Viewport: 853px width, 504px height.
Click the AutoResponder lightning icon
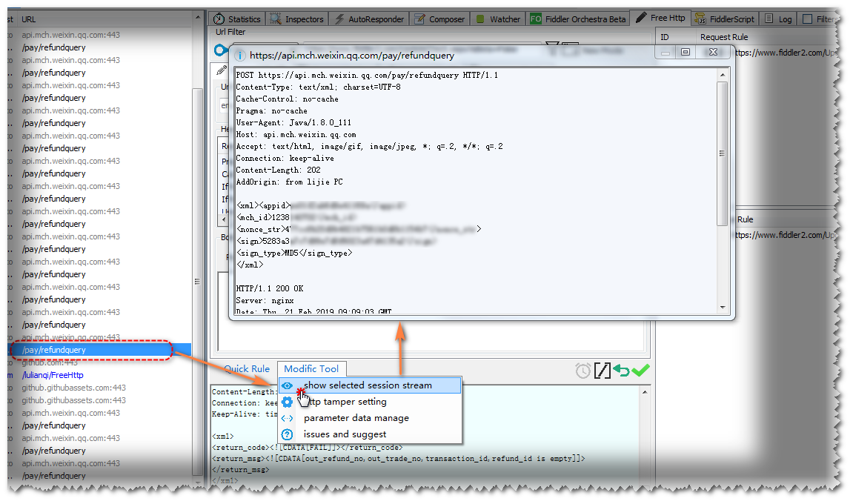click(x=339, y=19)
